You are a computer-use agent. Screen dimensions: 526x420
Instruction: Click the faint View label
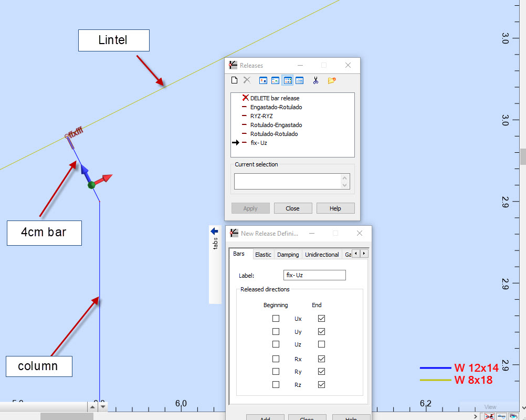click(x=490, y=406)
